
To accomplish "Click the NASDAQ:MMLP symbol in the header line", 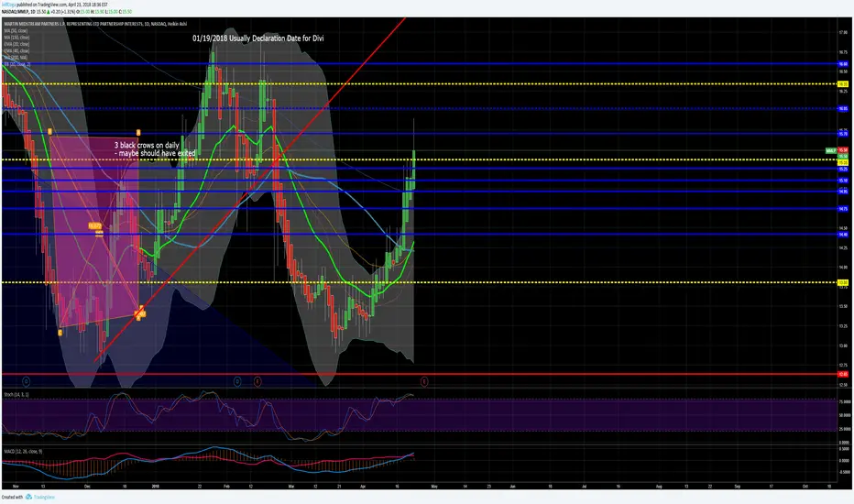I will (14, 11).
